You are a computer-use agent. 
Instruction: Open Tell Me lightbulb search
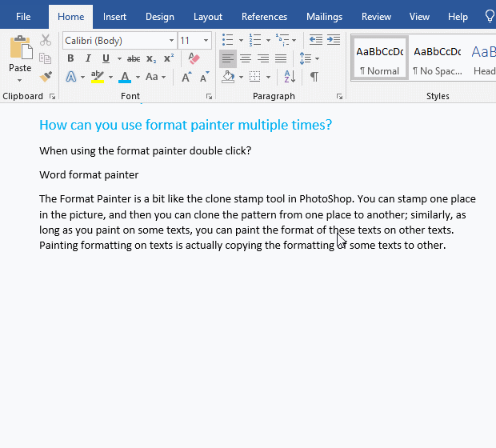point(490,17)
